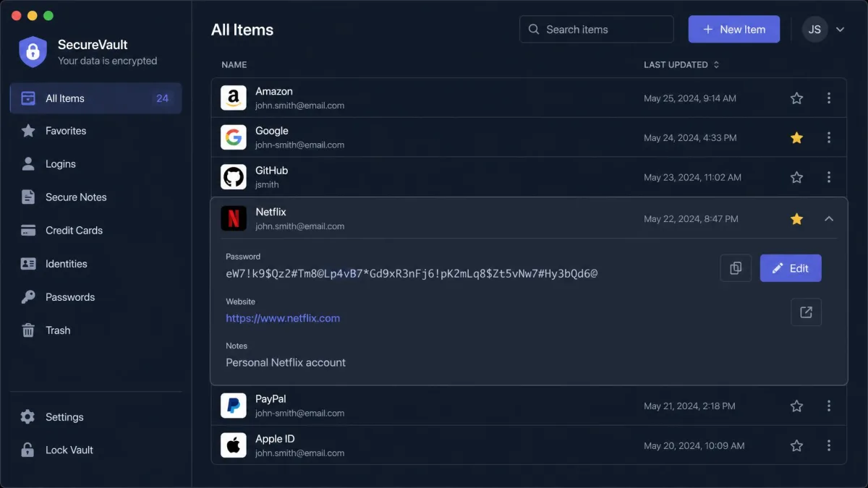
Task: Favorite the Apple ID item star
Action: [796, 446]
